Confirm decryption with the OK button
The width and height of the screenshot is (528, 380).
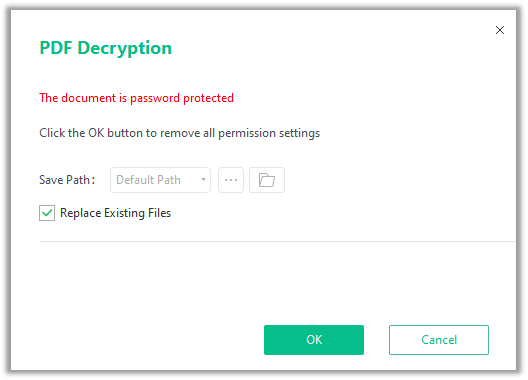314,340
